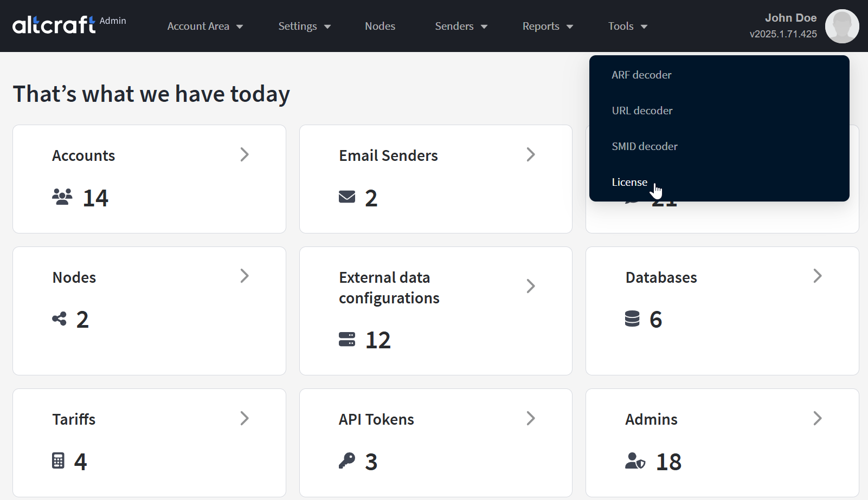
Task: Choose ARF decoder in Tools menu
Action: 641,75
